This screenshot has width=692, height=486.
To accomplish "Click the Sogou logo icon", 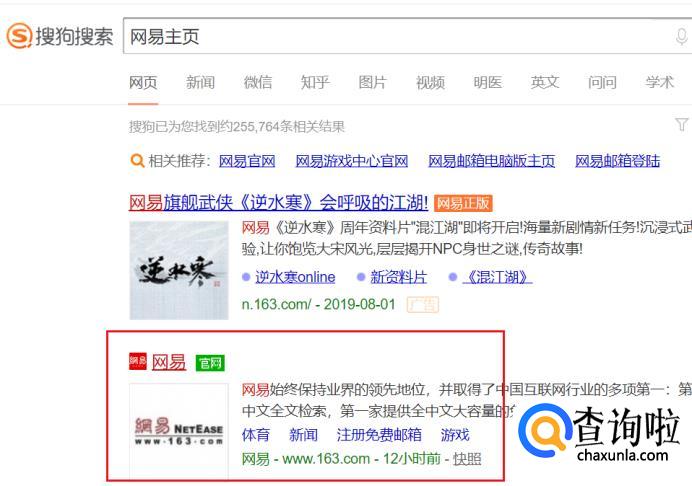I will [x=19, y=36].
